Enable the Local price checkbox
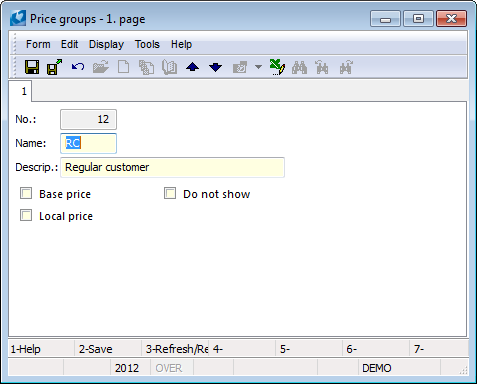This screenshot has width=477, height=384. tap(26, 215)
